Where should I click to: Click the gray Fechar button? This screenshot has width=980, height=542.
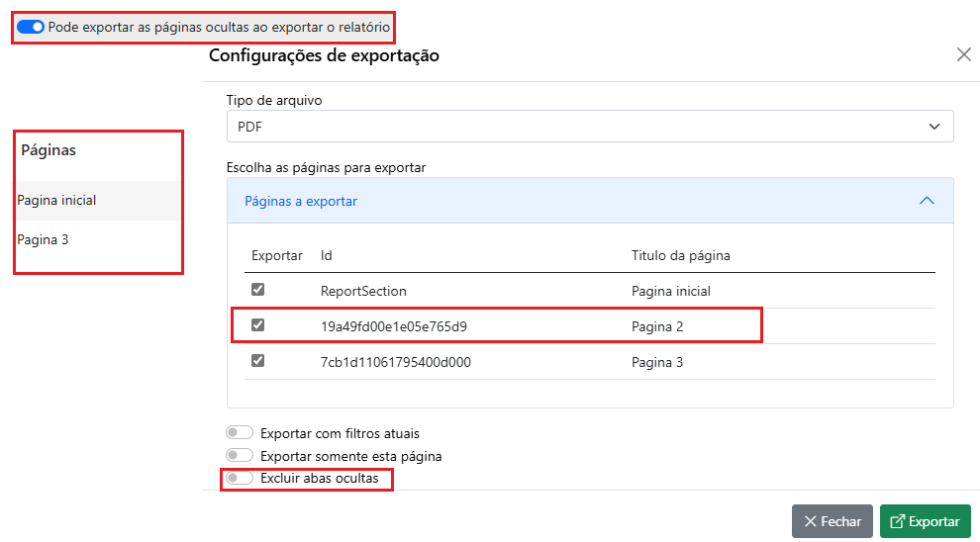click(832, 521)
